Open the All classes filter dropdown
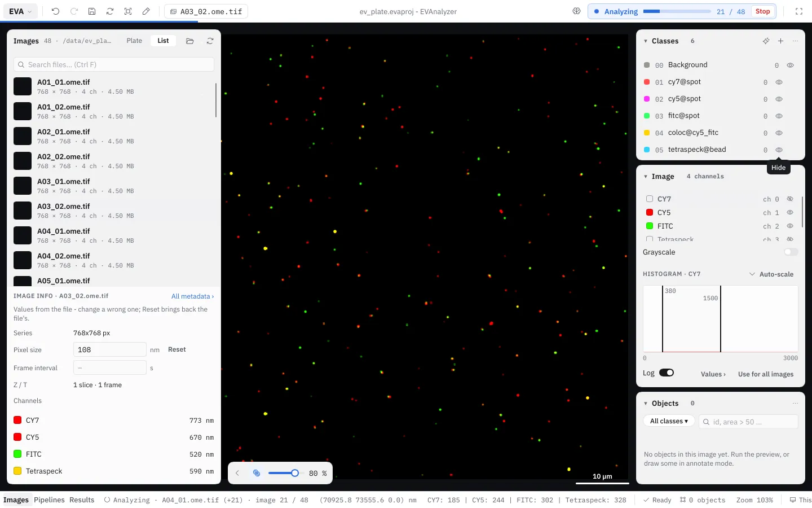Viewport: 812px width, 508px height. click(669, 421)
